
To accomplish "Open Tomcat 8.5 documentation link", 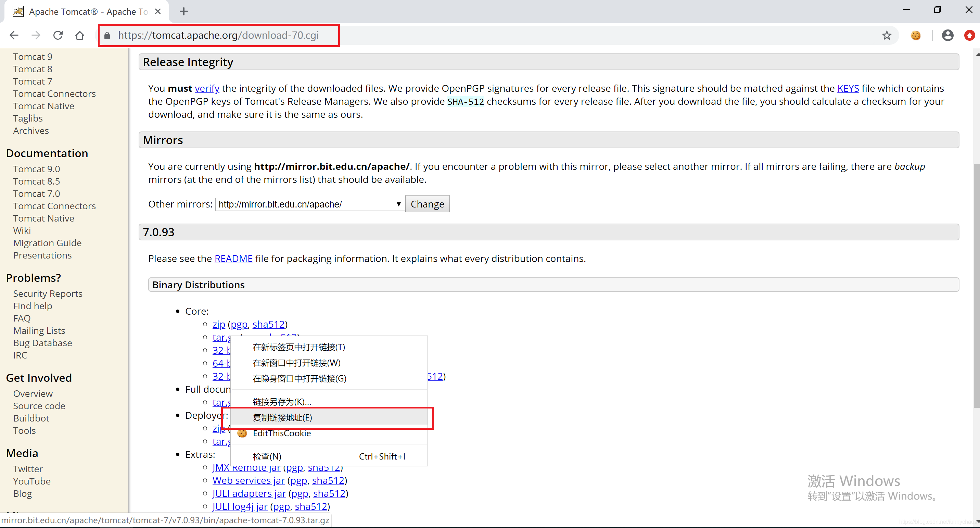I will [x=37, y=181].
